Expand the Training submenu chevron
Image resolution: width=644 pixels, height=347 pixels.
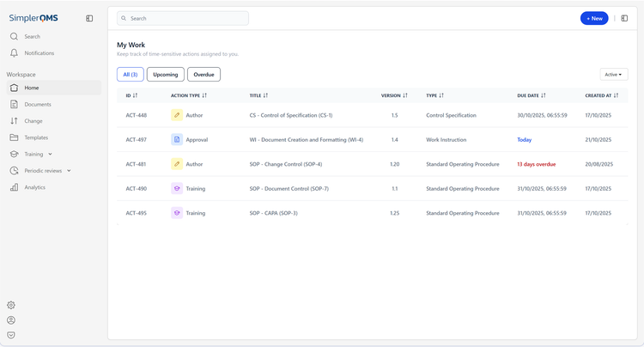(50, 154)
